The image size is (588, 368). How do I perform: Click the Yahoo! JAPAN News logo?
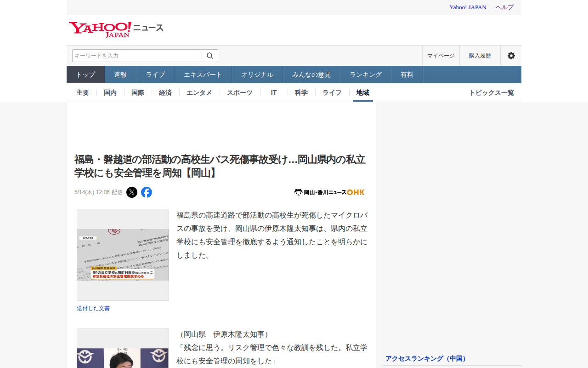point(116,29)
